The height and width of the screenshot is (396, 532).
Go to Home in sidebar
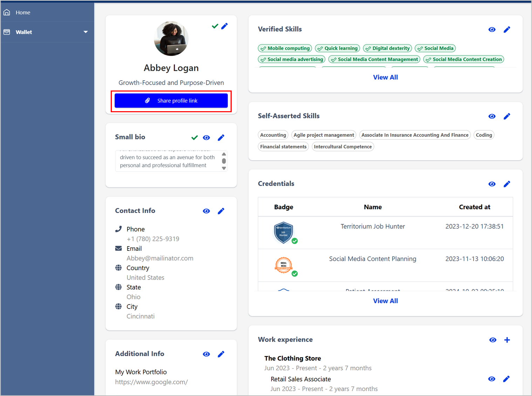click(23, 12)
